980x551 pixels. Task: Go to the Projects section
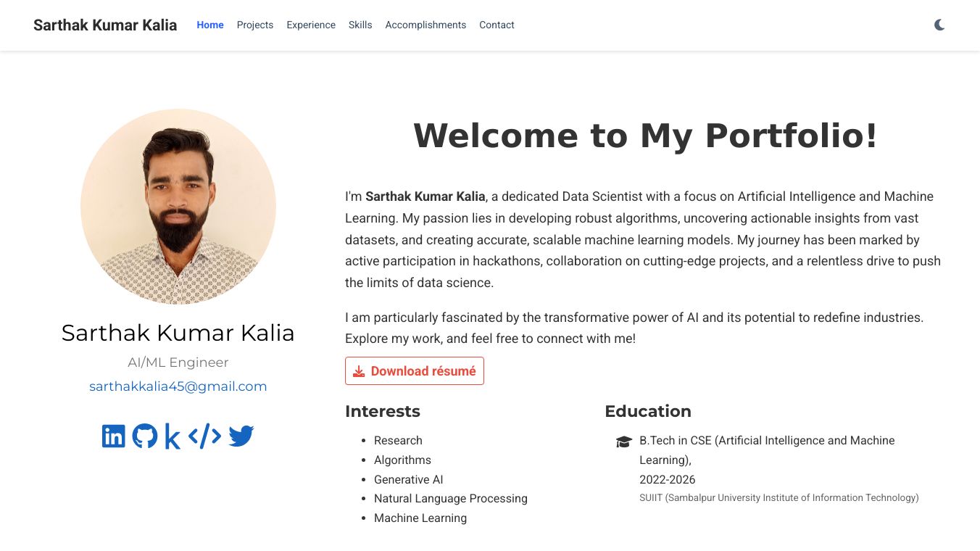255,25
